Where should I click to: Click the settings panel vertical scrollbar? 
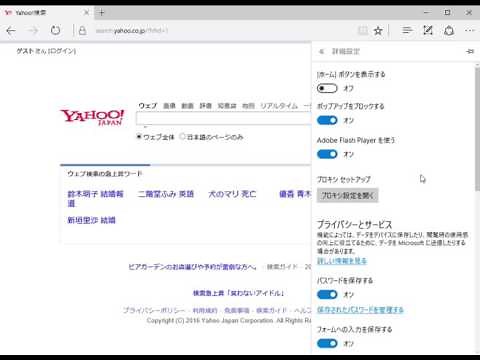pyautogui.click(x=477, y=128)
